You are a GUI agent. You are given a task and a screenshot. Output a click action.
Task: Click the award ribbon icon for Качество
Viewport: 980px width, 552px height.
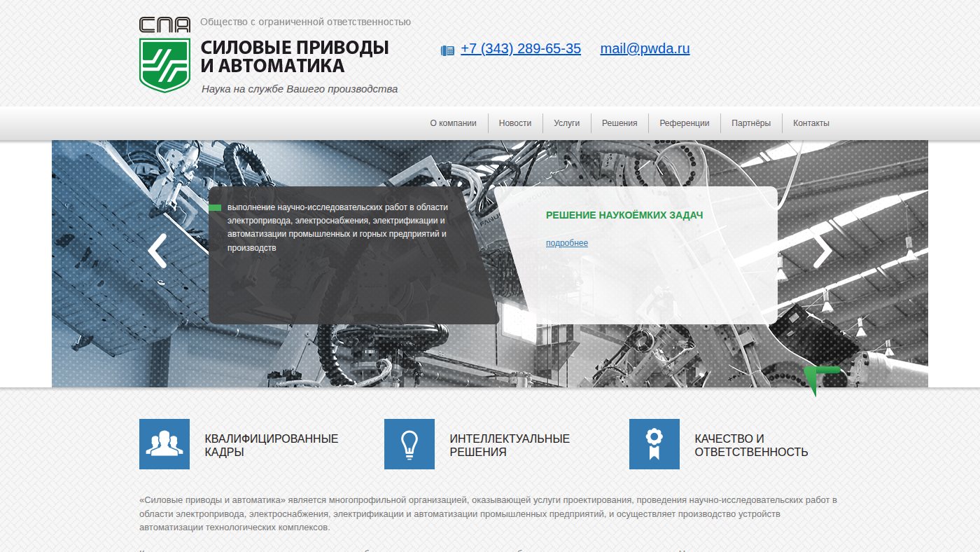(x=654, y=444)
